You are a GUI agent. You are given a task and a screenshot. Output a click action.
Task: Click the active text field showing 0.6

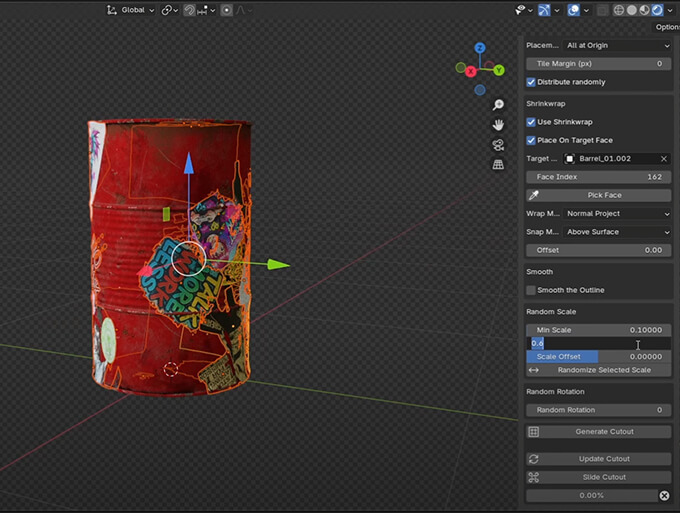point(598,343)
